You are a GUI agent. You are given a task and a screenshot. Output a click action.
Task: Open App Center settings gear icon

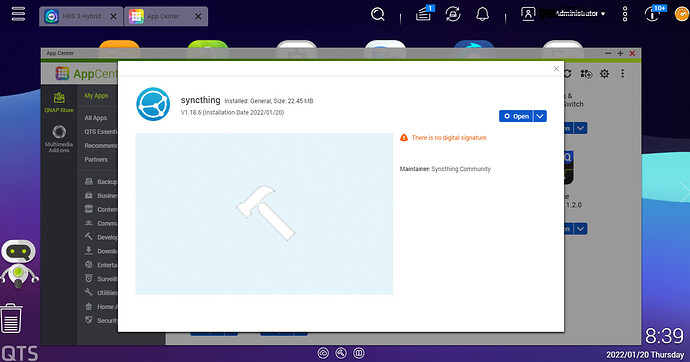point(605,74)
